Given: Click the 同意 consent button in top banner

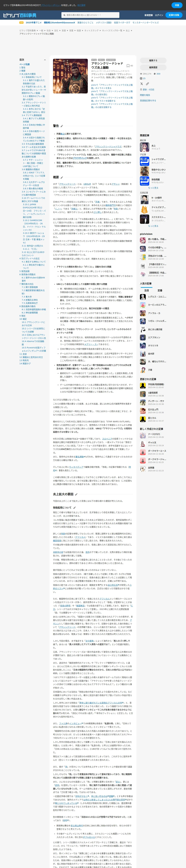Looking at the screenshot, I should (177, 5).
